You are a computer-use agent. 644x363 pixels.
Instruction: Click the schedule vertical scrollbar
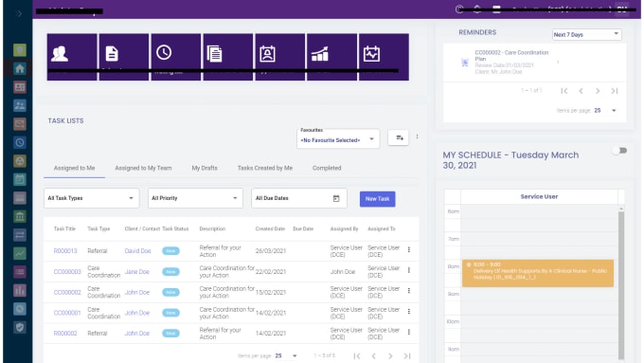(621, 283)
